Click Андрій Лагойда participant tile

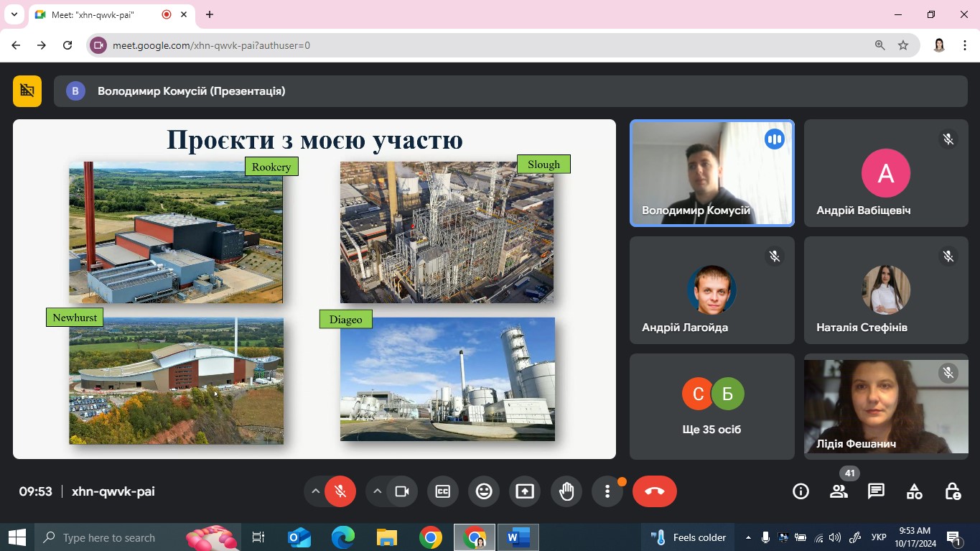pyautogui.click(x=712, y=290)
